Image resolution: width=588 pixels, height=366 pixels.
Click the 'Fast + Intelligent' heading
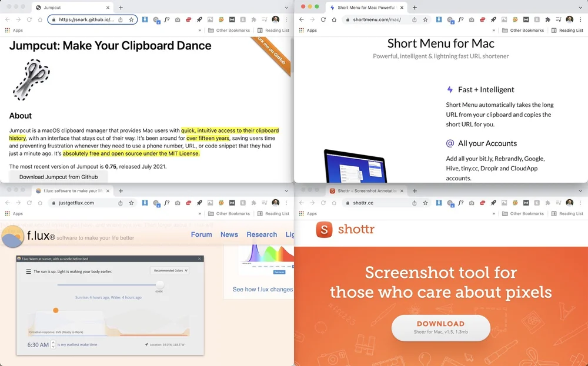[486, 89]
